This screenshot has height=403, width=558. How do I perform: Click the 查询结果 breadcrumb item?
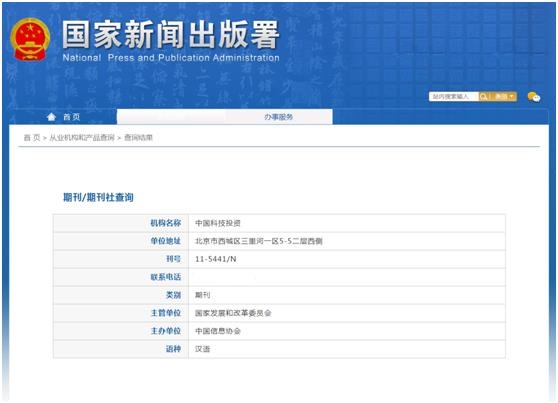(138, 138)
